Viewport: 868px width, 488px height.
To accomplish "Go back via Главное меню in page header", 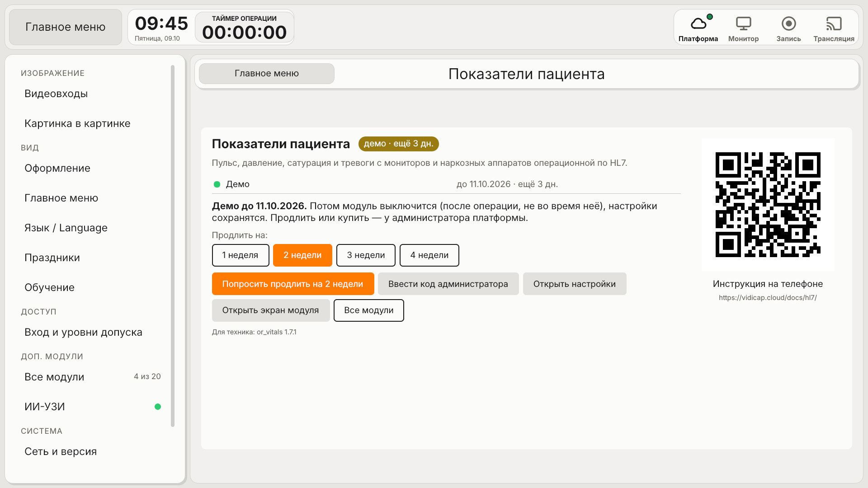I will point(267,74).
